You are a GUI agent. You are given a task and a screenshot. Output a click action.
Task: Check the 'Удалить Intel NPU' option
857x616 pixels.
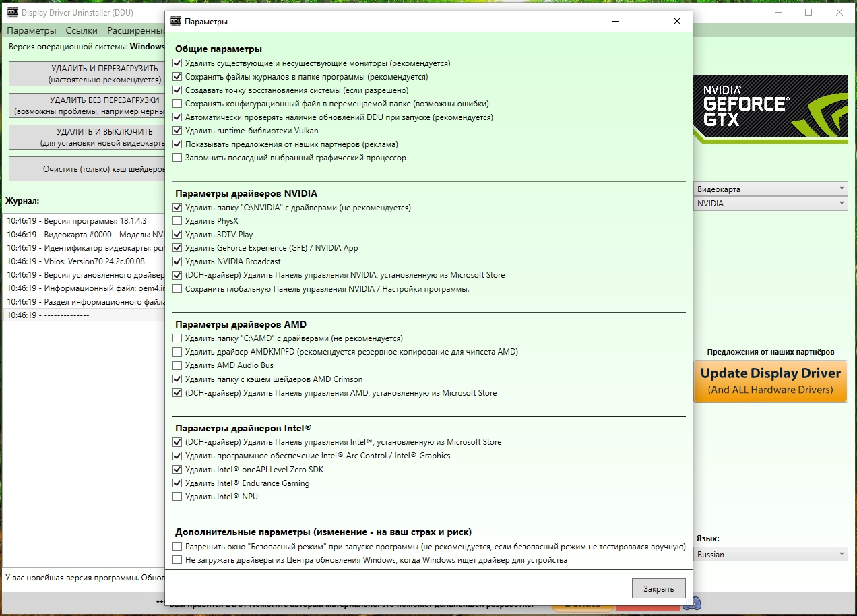point(177,497)
